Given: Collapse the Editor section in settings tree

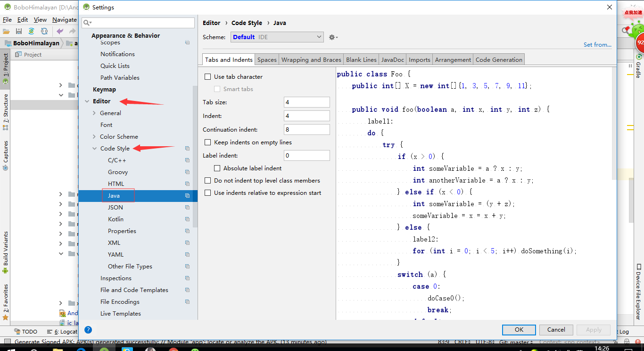Looking at the screenshot, I should 87,101.
